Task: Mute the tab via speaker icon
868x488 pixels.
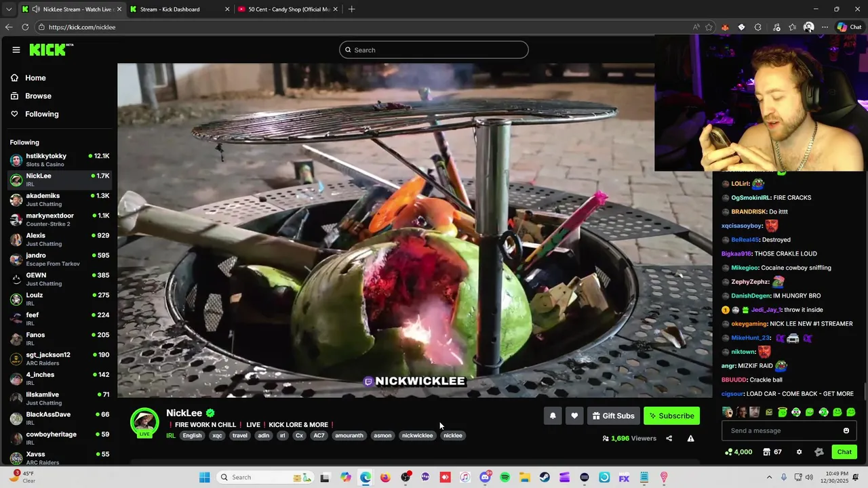Action: tap(35, 9)
